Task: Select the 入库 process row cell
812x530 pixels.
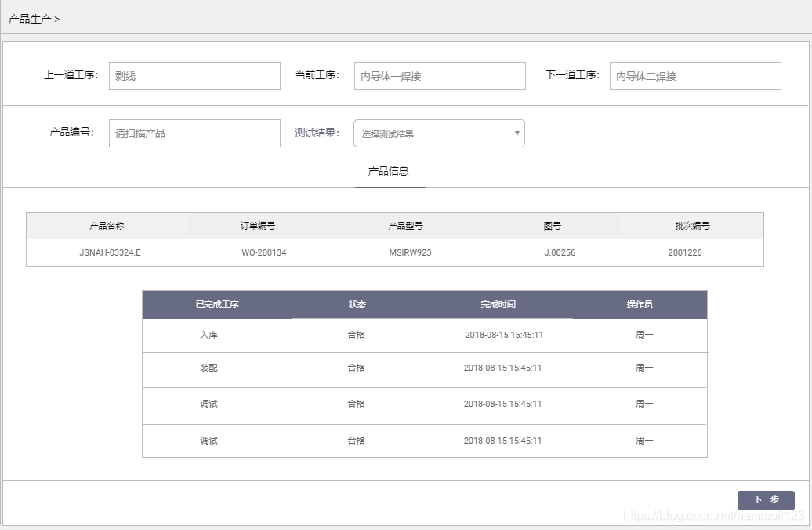Action: 208,336
